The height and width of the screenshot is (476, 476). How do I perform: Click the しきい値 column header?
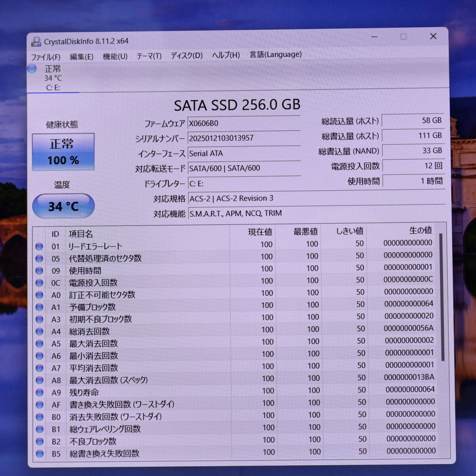coord(350,231)
